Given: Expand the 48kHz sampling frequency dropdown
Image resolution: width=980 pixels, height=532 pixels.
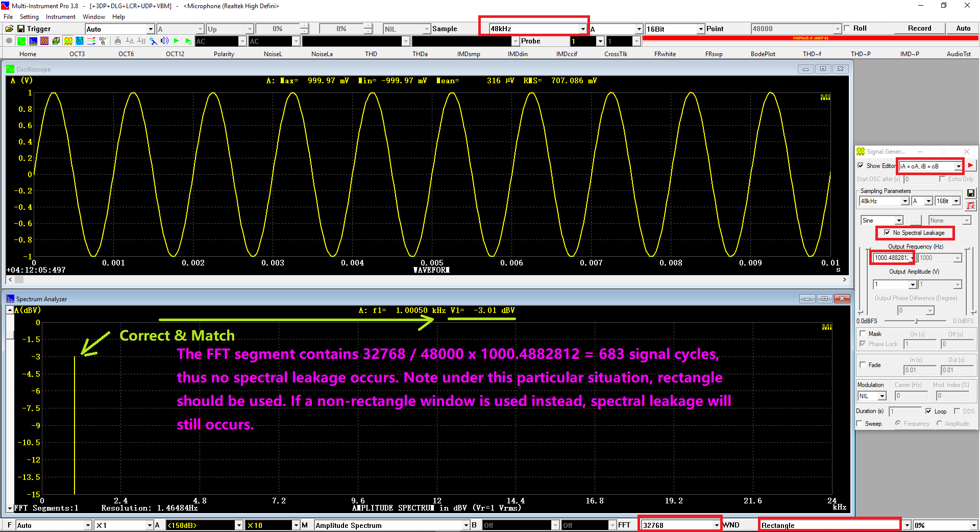Looking at the screenshot, I should [583, 29].
